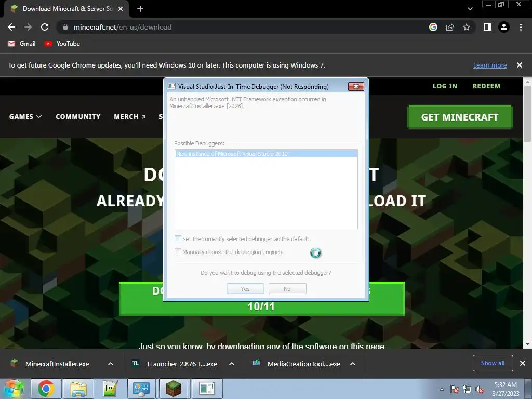Open the YouTube bookmark
532x399 pixels.
(x=62, y=44)
